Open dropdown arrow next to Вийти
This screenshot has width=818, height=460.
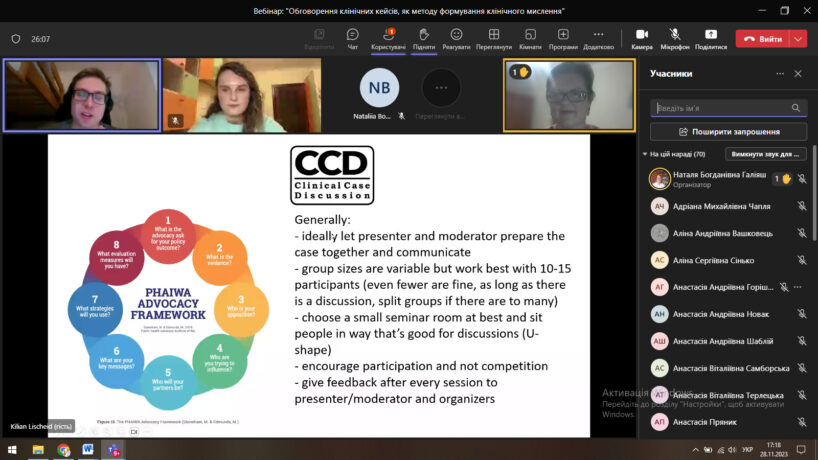(x=798, y=39)
